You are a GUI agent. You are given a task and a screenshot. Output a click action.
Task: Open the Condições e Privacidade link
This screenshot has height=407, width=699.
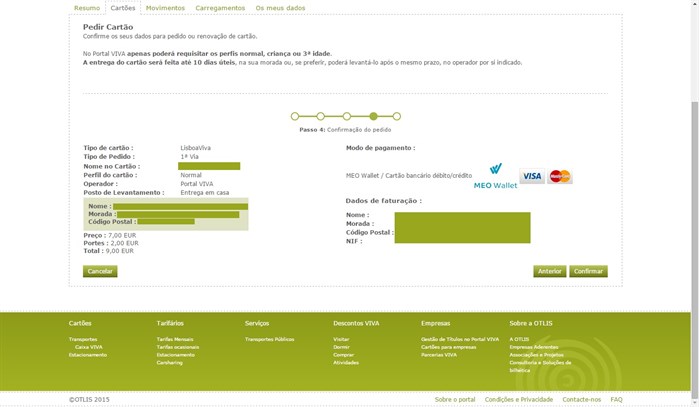(x=519, y=399)
